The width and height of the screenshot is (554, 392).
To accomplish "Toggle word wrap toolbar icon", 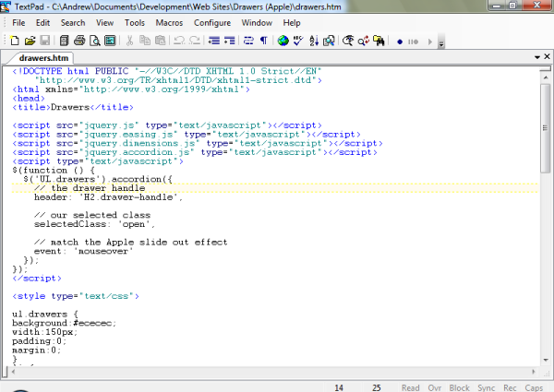I will click(248, 41).
